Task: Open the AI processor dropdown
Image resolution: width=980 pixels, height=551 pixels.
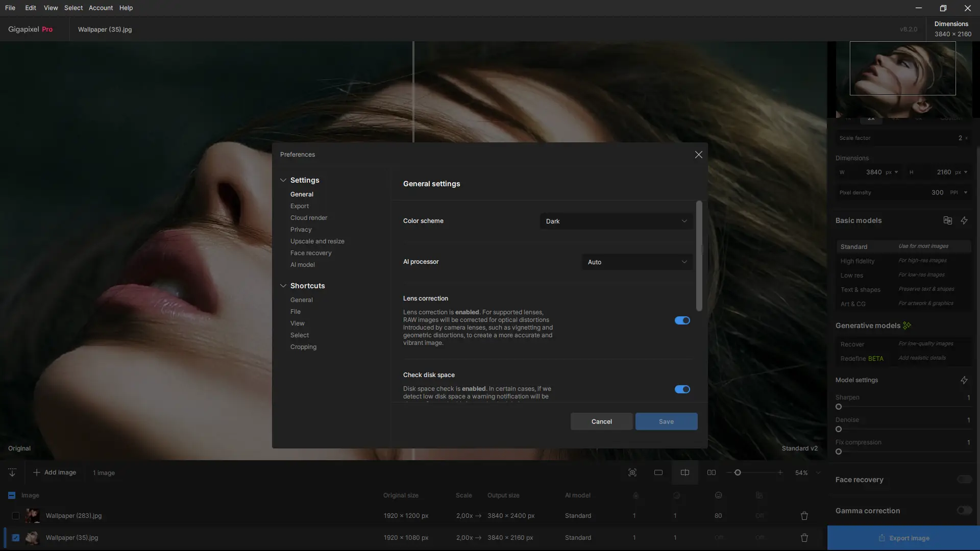Action: coord(637,262)
